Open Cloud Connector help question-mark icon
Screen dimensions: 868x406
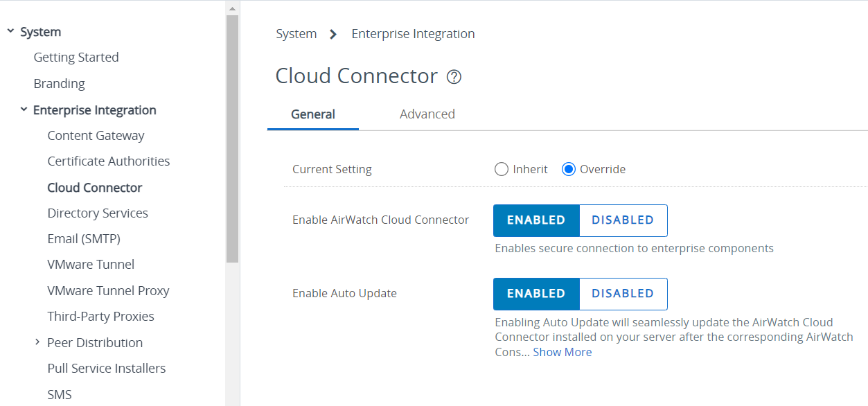(x=454, y=77)
